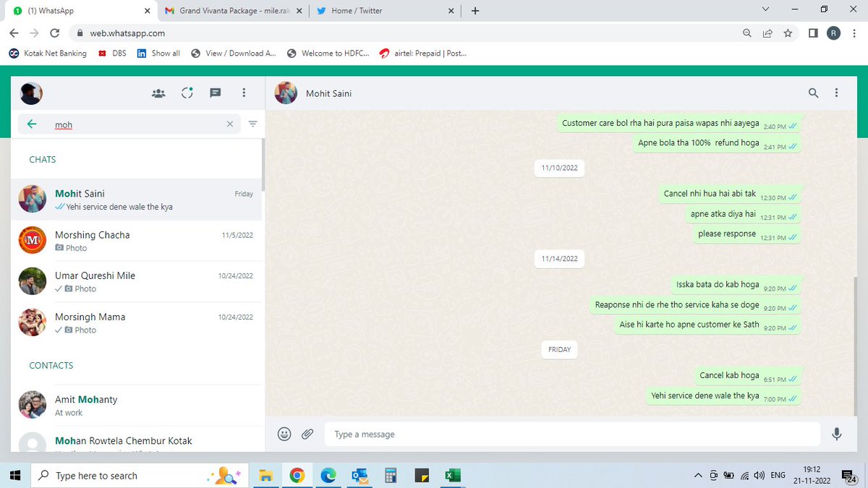The image size is (868, 488).
Task: Click Mohit Saini avatar in chat header
Action: 286,93
